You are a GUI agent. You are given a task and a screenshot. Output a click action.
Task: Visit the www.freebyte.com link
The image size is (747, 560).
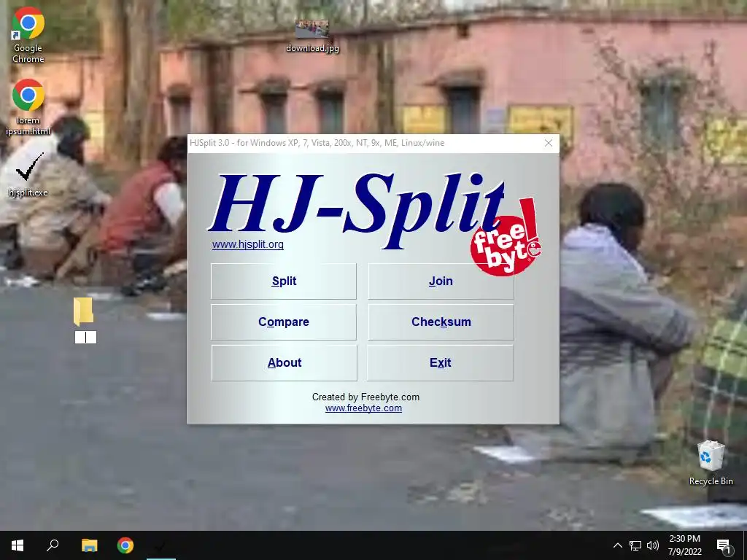coord(363,408)
